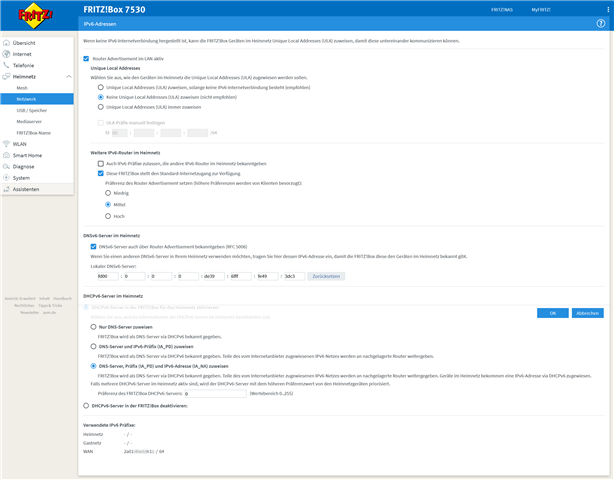Image resolution: width=614 pixels, height=480 pixels.
Task: Open FRITZ!Box Name submenu item
Action: [x=33, y=133]
